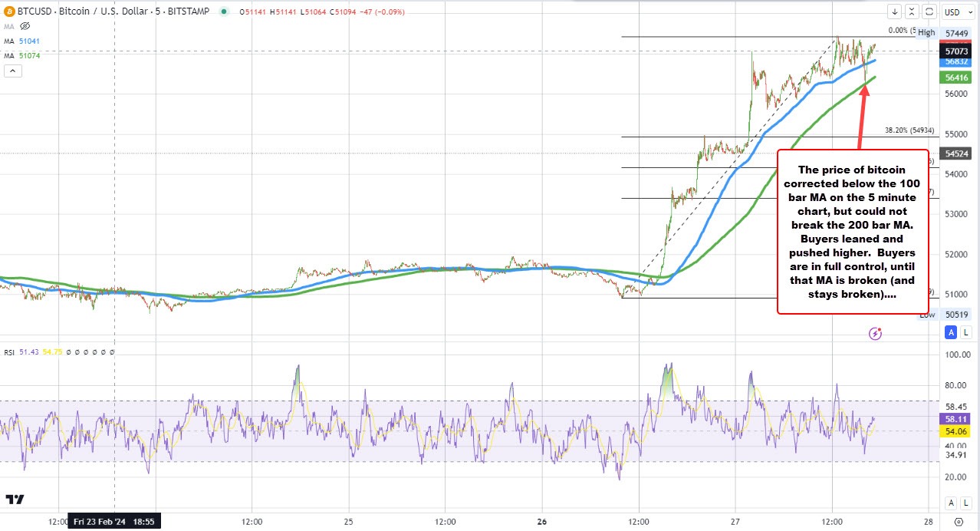Viewport: 980px width, 531px height.
Task: Click the time axis label 27
Action: [735, 522]
